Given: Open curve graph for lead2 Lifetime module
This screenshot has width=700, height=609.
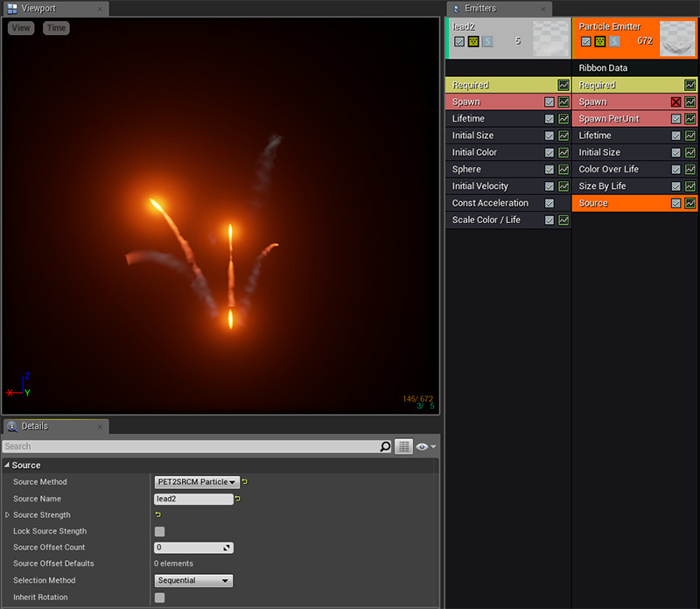Looking at the screenshot, I should pos(563,119).
